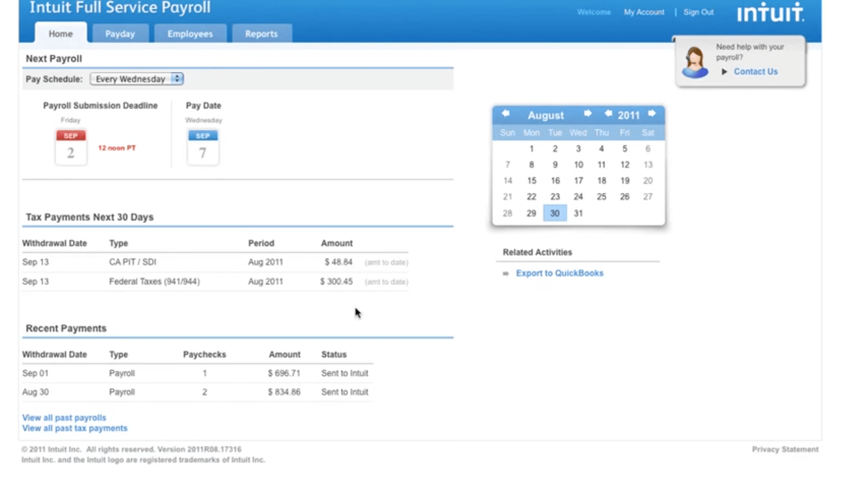The image size is (868, 487).
Task: Select August 15 in the calendar
Action: (x=531, y=181)
